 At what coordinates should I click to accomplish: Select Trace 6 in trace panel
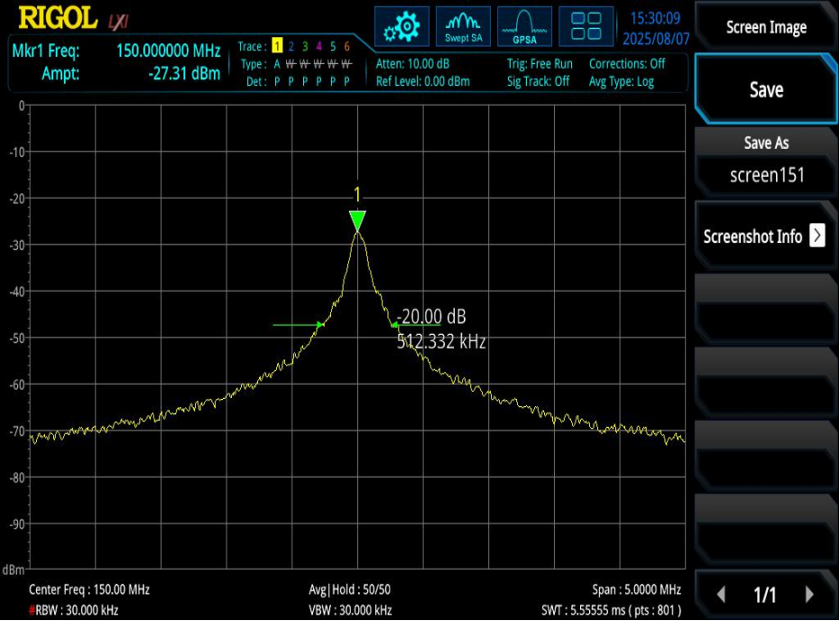tap(346, 46)
